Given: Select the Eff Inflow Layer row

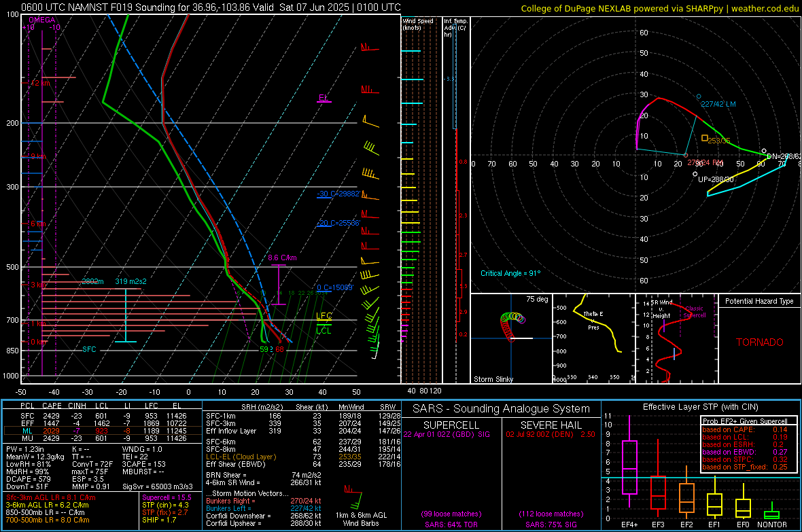Looking at the screenshot, I should (303, 431).
